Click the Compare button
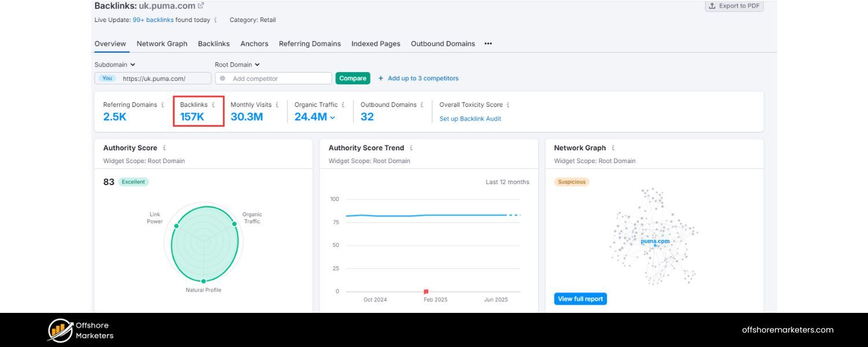The height and width of the screenshot is (347, 868). coord(352,78)
